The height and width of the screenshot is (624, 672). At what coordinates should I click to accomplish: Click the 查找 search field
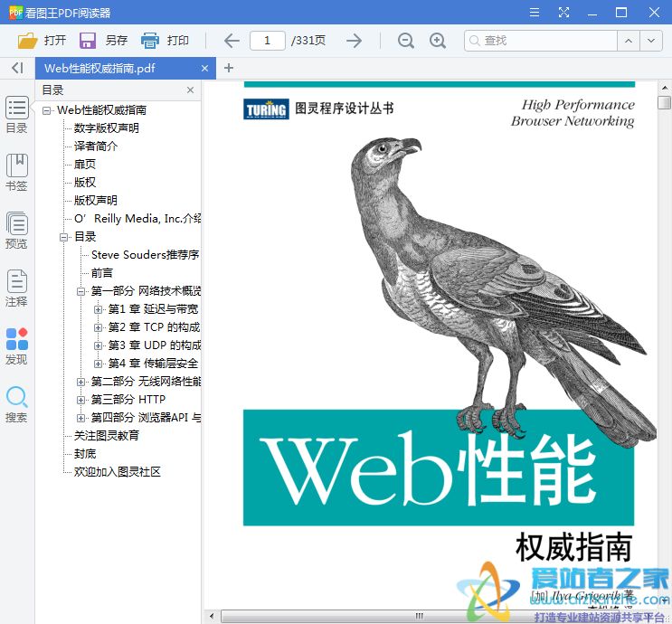541,41
